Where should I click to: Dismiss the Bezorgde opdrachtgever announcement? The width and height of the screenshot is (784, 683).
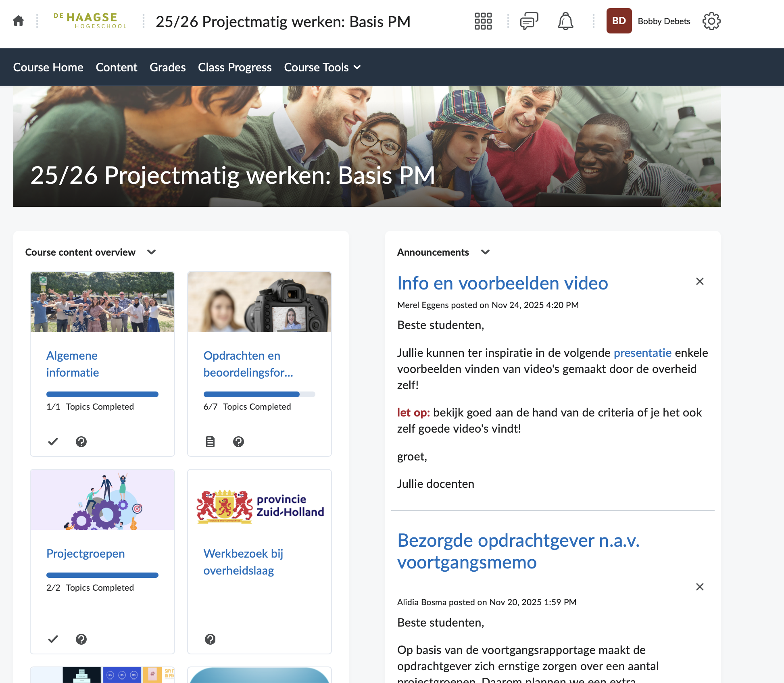(x=700, y=587)
